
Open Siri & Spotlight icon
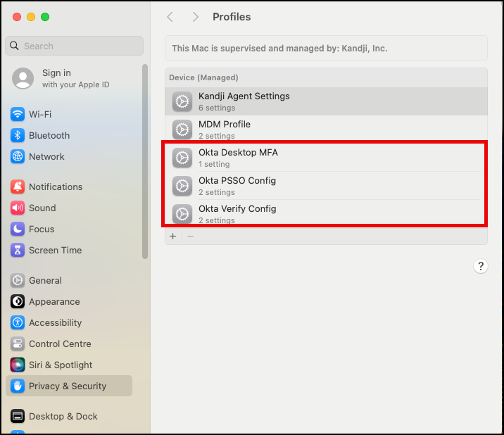click(18, 365)
